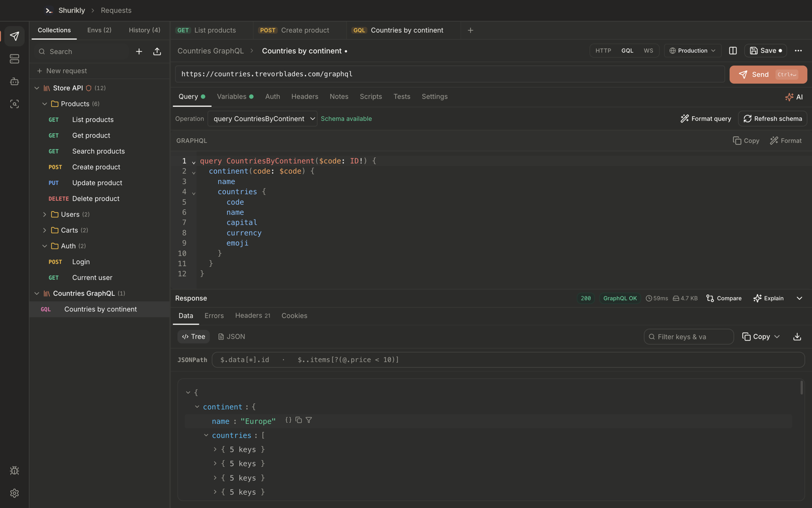The height and width of the screenshot is (508, 812).
Task: Open the mock server robot sidebar icon
Action: click(14, 81)
